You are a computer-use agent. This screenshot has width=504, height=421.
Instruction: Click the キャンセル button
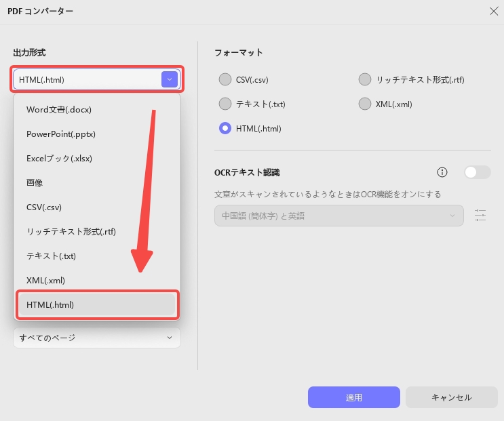pyautogui.click(x=452, y=397)
